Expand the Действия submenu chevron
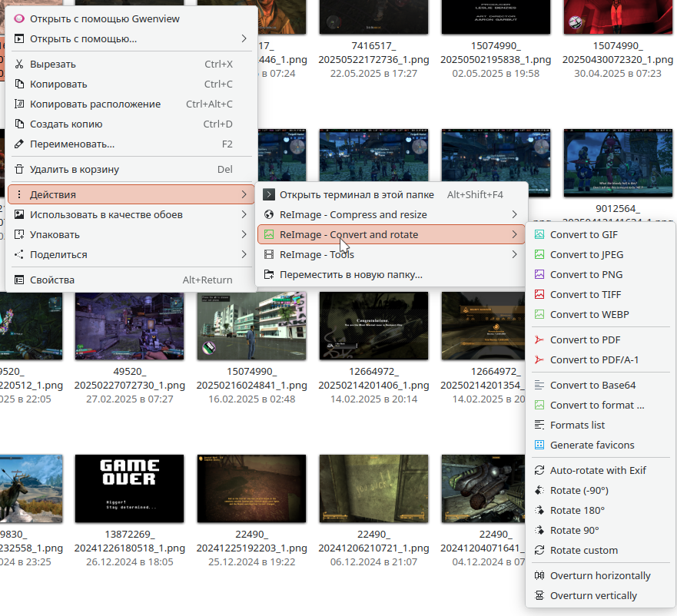The image size is (677, 616). [244, 194]
